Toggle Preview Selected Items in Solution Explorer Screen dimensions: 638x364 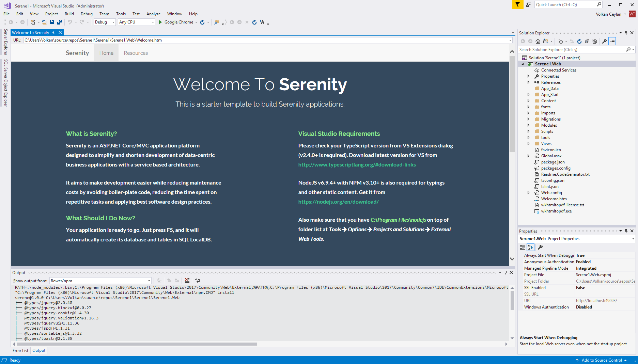612,41
